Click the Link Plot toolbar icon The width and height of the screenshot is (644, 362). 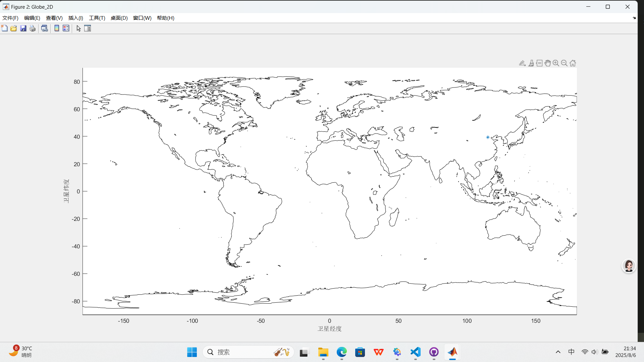click(x=44, y=28)
